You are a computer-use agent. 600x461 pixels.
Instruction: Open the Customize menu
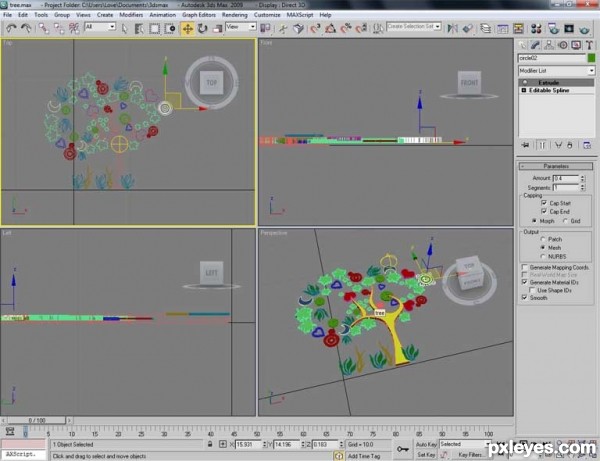pos(267,15)
